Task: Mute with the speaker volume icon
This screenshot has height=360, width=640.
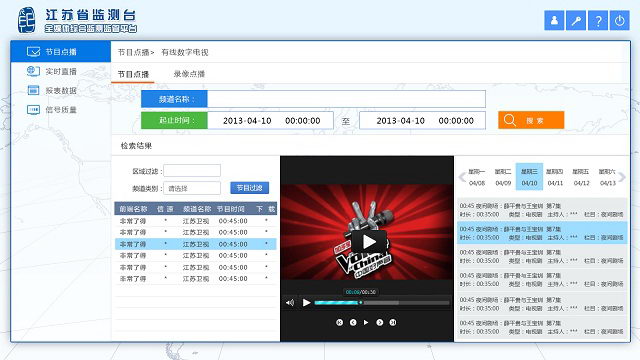Action: (x=290, y=302)
